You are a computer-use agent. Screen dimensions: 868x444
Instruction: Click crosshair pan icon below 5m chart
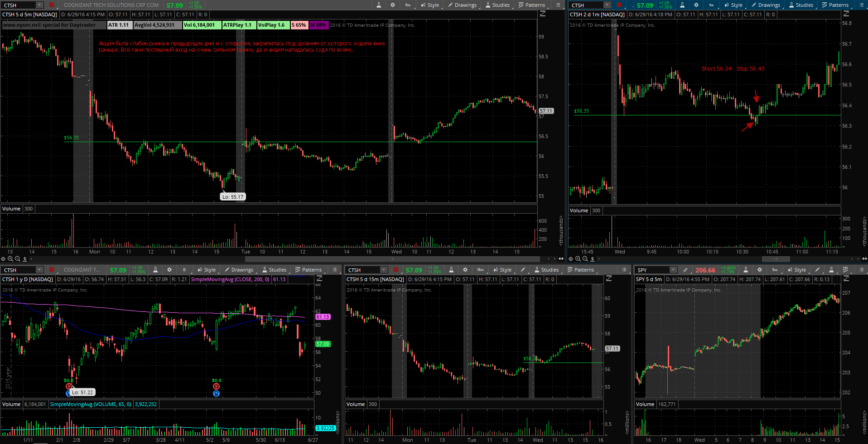click(x=3, y=259)
